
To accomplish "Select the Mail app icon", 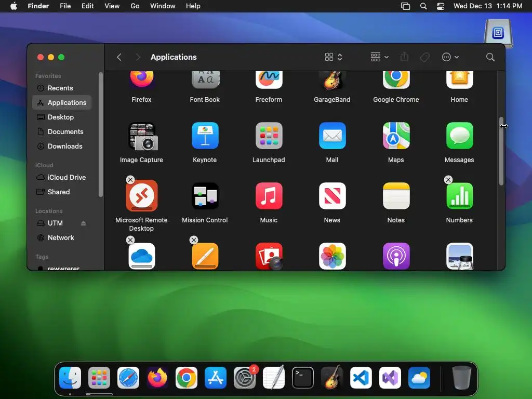I will pyautogui.click(x=332, y=136).
